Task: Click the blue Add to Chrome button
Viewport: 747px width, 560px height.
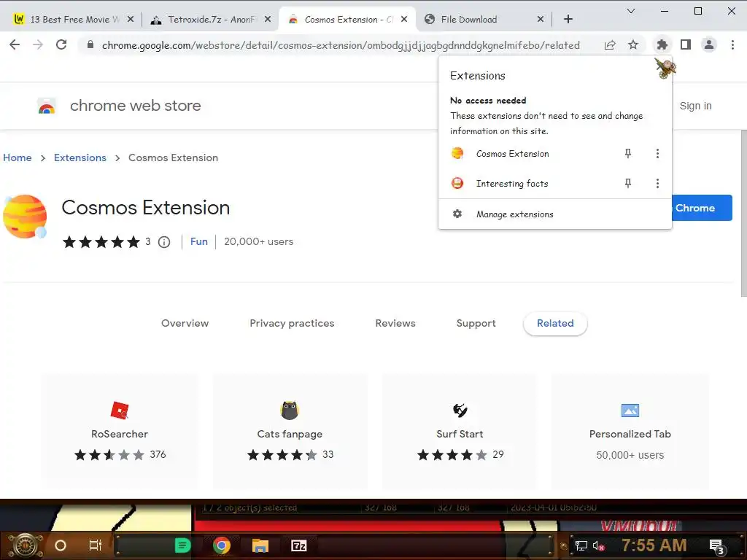Action: (701, 208)
